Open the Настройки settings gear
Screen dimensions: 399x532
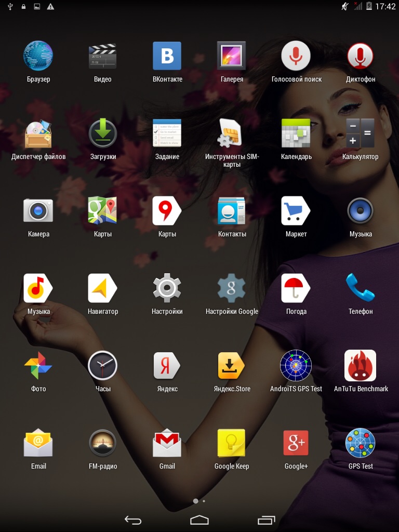pos(167,288)
